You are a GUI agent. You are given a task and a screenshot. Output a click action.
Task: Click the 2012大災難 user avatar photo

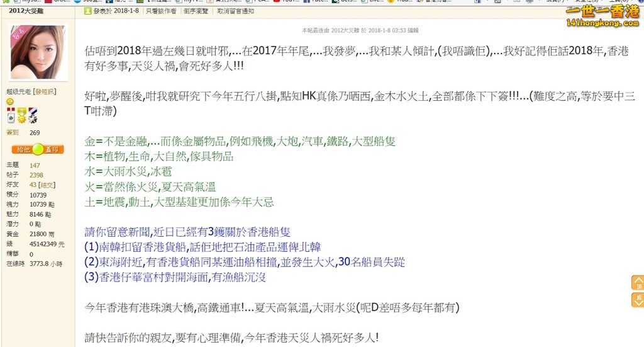[38, 52]
